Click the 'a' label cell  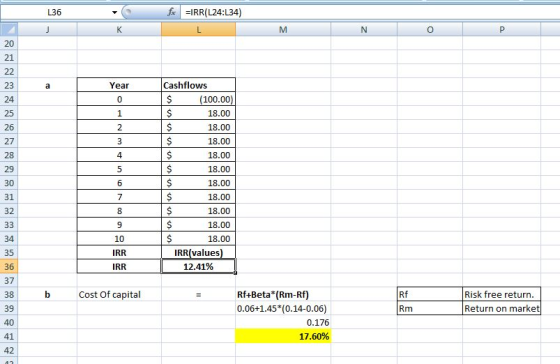(48, 85)
